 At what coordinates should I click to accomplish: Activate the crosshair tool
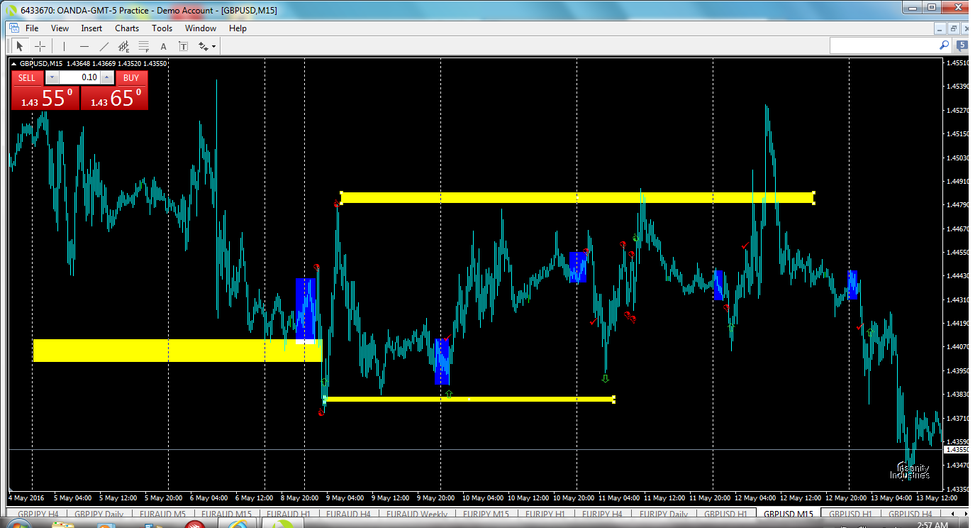(40, 46)
